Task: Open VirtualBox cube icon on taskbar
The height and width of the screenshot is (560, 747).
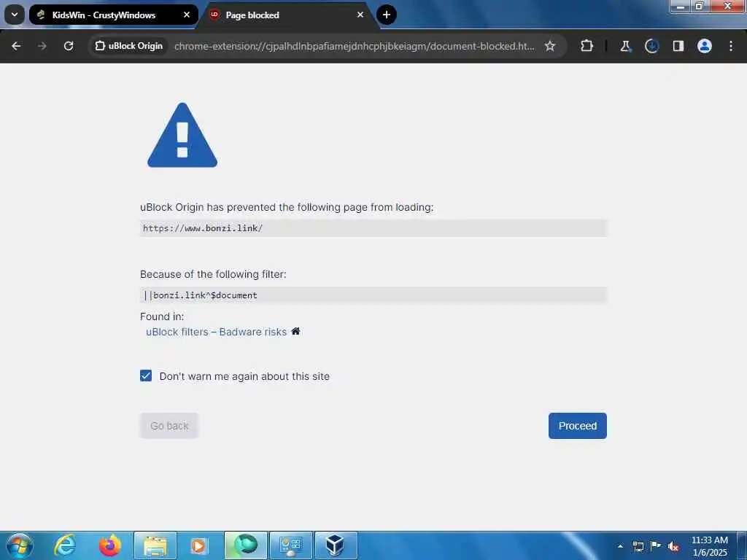Action: pos(336,545)
